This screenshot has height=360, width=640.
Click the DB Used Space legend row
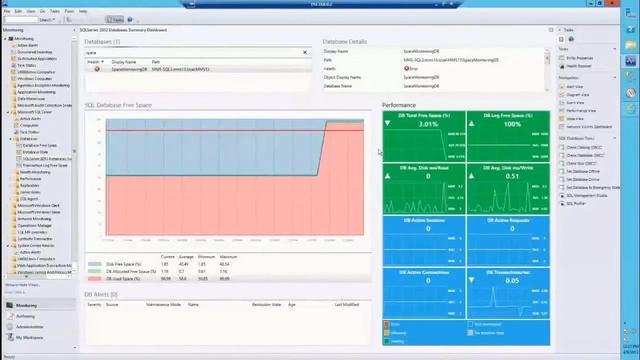tap(229, 279)
